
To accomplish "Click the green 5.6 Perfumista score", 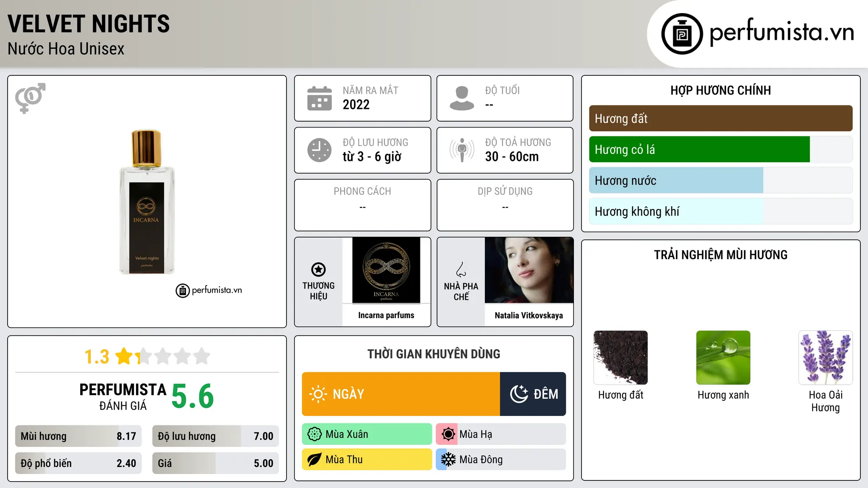I will (193, 396).
